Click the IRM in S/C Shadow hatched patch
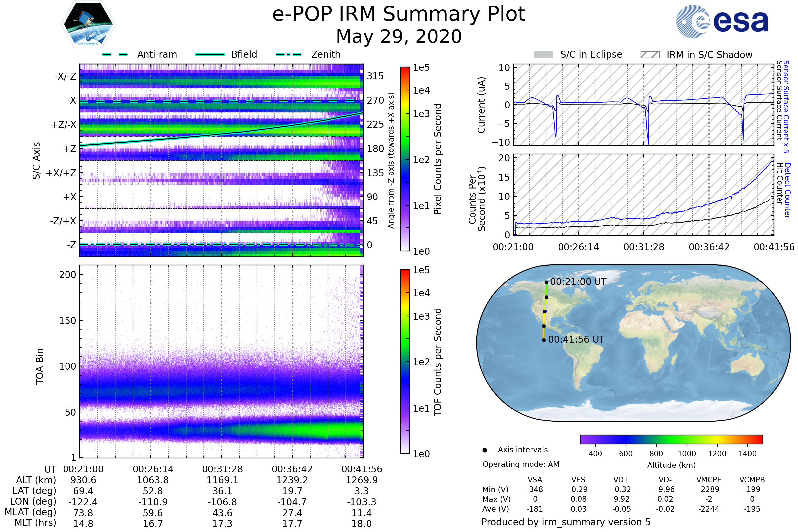The height and width of the screenshot is (532, 798). point(650,55)
